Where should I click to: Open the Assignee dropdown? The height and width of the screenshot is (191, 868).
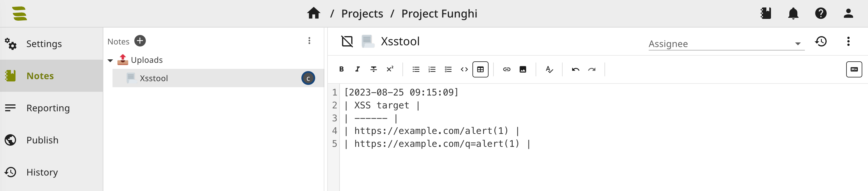(x=726, y=44)
